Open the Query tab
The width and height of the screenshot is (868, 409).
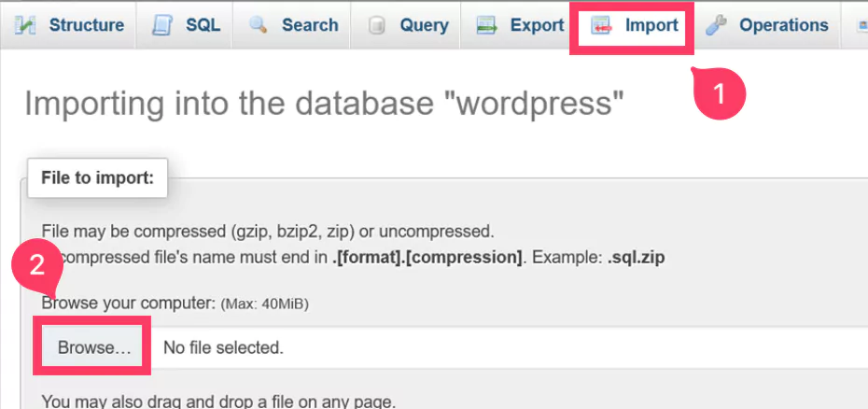[406, 25]
